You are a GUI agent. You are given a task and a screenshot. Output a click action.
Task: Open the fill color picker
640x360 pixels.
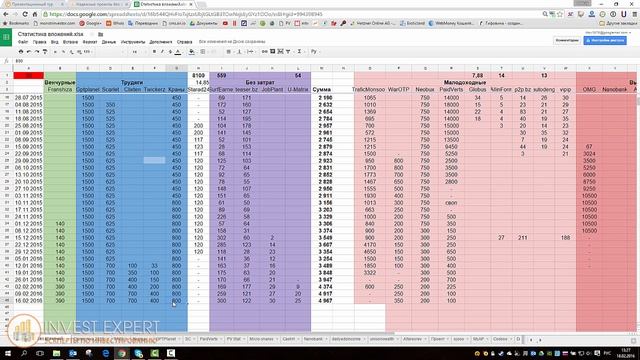(x=192, y=51)
